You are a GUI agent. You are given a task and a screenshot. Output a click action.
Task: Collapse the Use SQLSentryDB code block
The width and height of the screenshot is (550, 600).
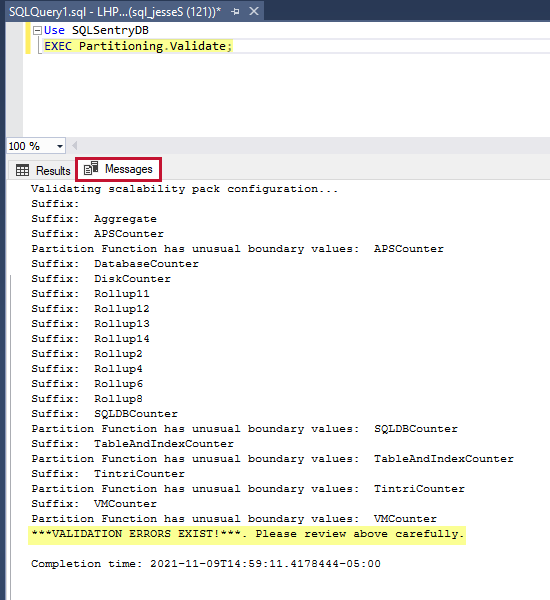pyautogui.click(x=37, y=30)
